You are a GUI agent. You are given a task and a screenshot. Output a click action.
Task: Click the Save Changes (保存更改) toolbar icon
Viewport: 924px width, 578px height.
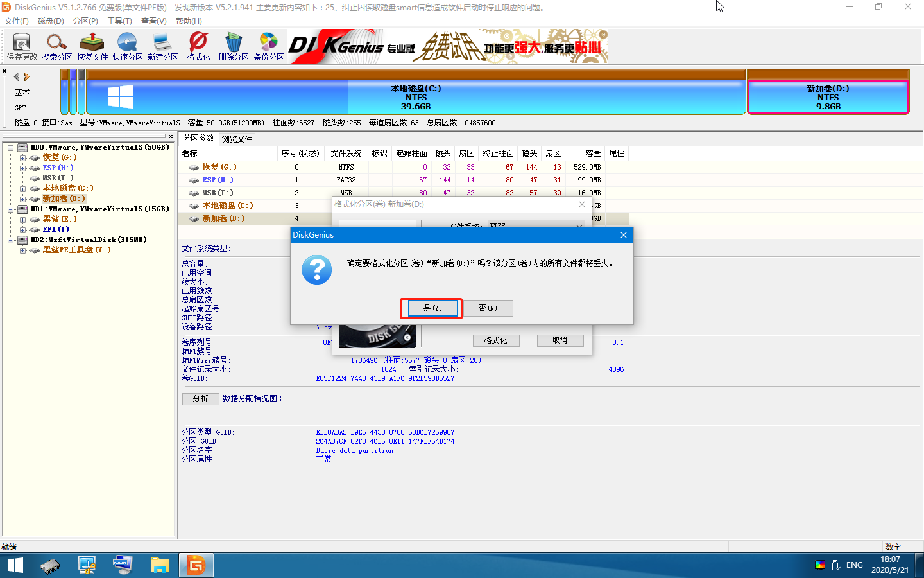click(x=22, y=46)
